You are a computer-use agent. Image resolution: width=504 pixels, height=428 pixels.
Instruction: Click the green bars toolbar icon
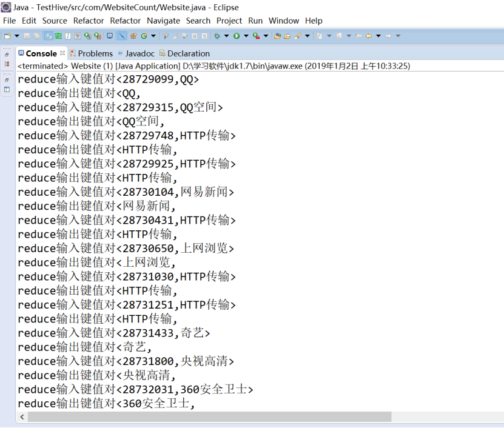tap(58, 36)
